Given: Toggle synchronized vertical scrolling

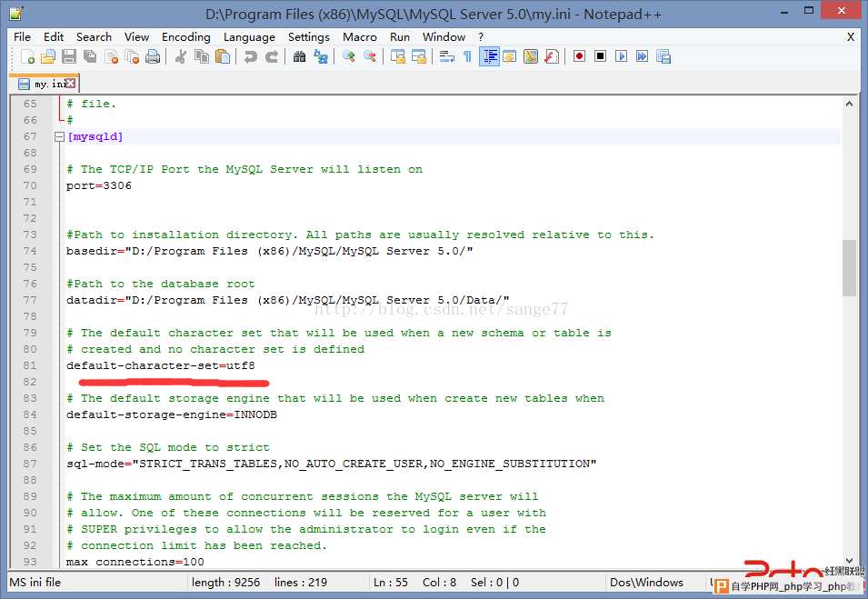Looking at the screenshot, I should pyautogui.click(x=398, y=56).
